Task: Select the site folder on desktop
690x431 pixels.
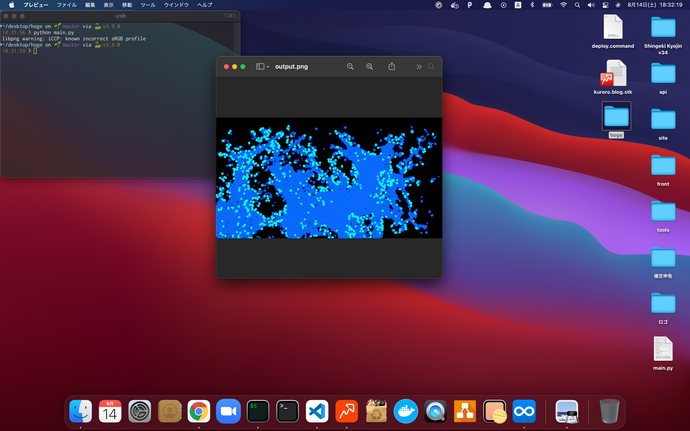Action: pos(663,124)
